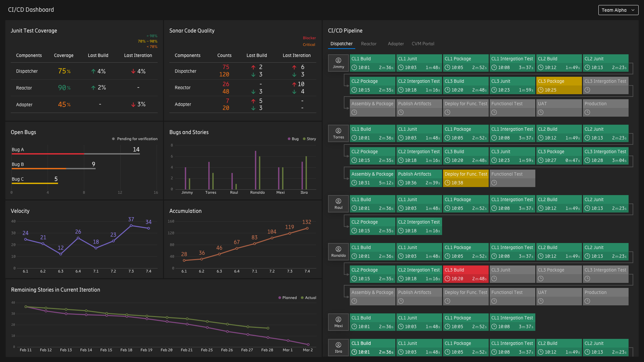Image resolution: width=644 pixels, height=362 pixels.
Task: Switch to the CVM Portal tab
Action: [423, 44]
